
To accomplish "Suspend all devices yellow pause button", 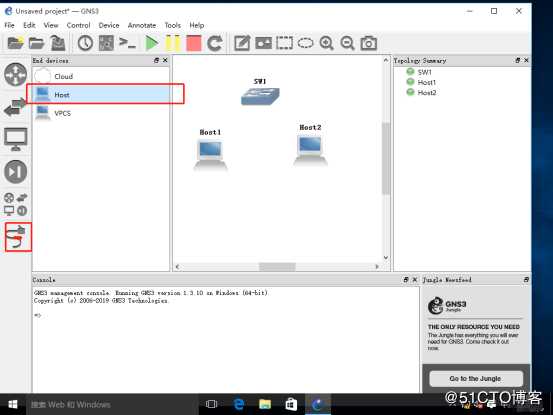I will 173,43.
